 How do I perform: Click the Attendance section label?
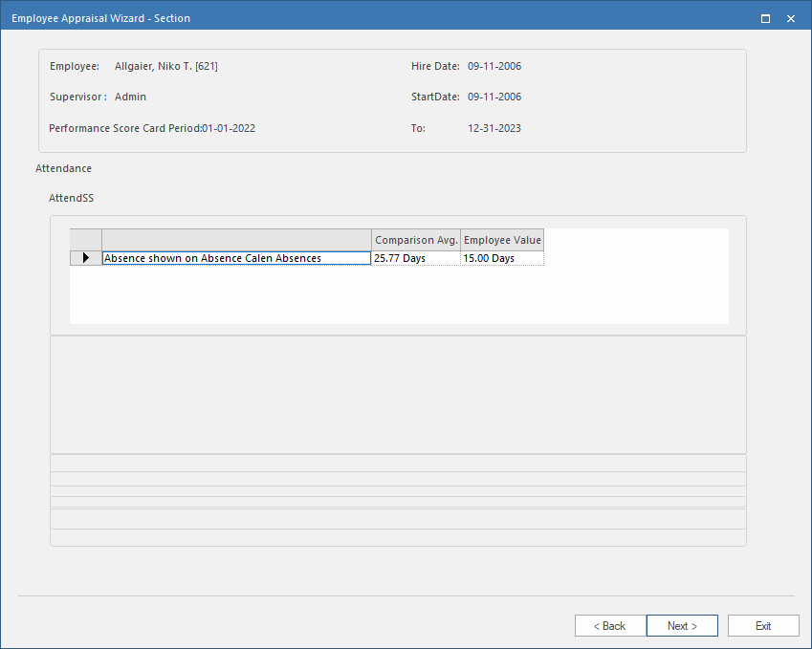click(x=63, y=168)
